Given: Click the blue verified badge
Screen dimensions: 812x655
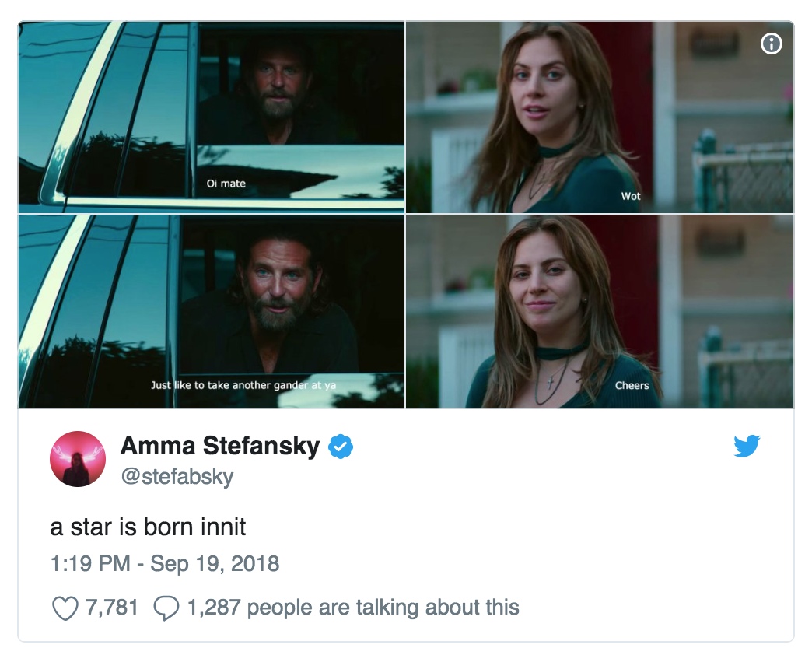Looking at the screenshot, I should [x=341, y=447].
